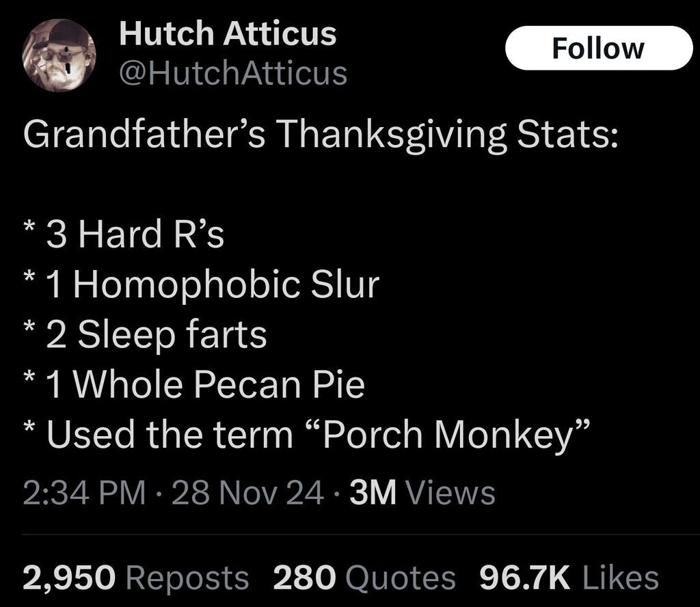
Task: Click the bold 3M view count
Action: click(373, 492)
